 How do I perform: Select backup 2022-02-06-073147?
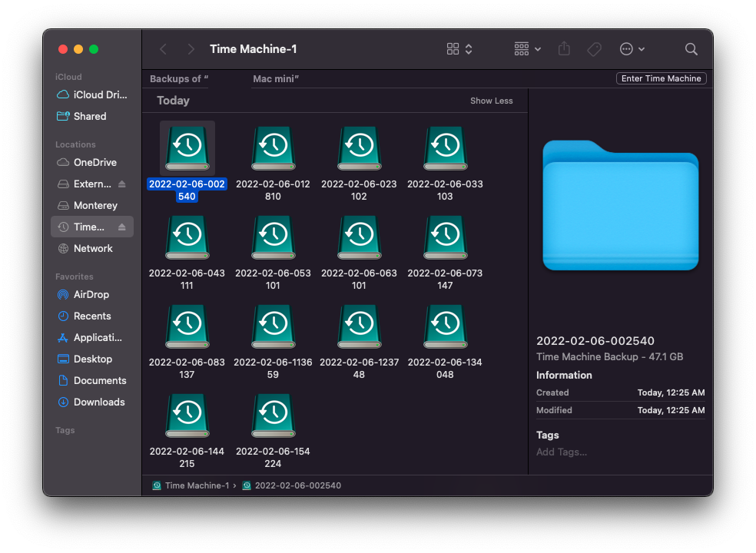(445, 237)
